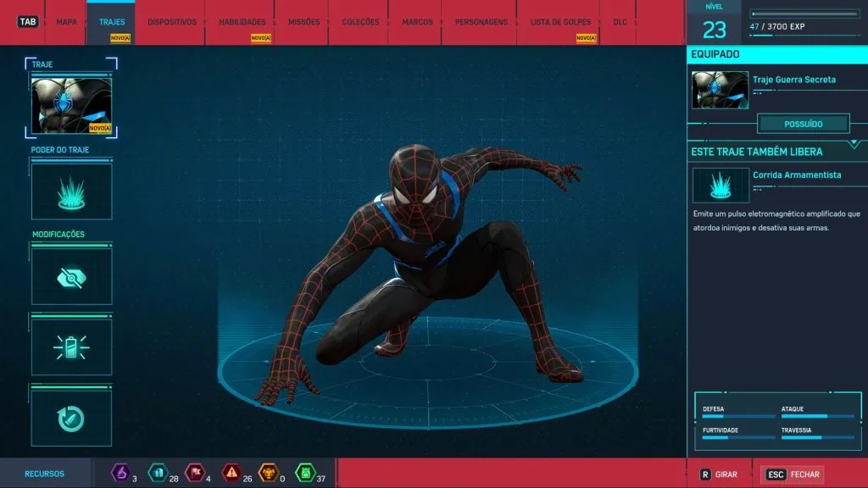Click the pink base token icon
This screenshot has height=488, width=868.
click(x=195, y=473)
